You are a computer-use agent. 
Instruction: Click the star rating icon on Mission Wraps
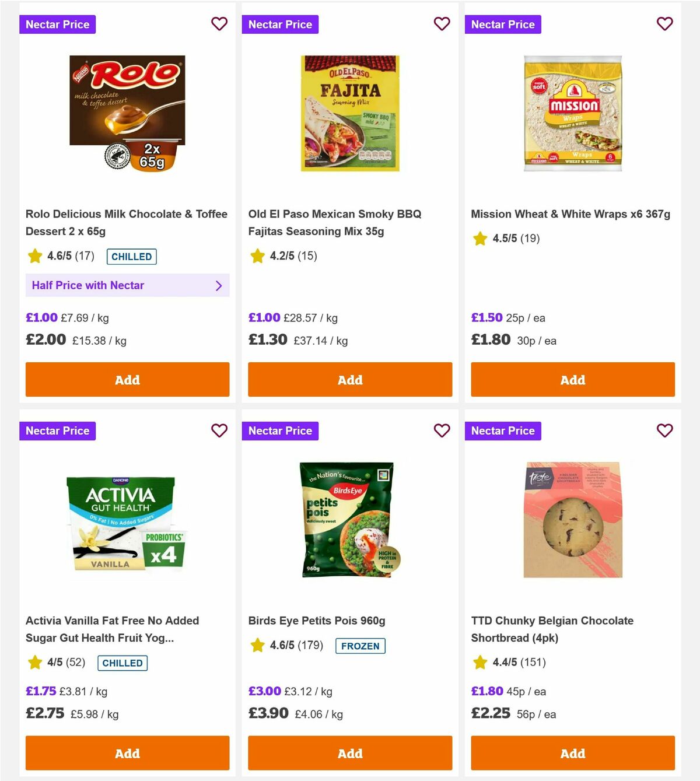tap(480, 239)
